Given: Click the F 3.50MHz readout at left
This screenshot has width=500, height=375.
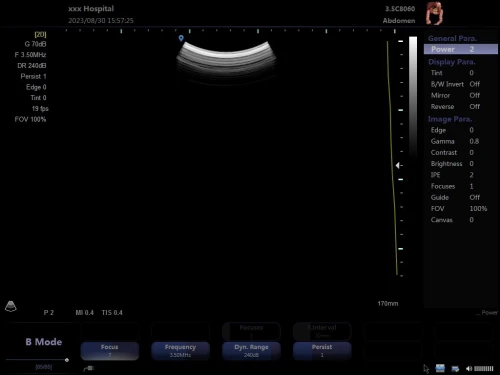Looking at the screenshot, I should [30, 55].
